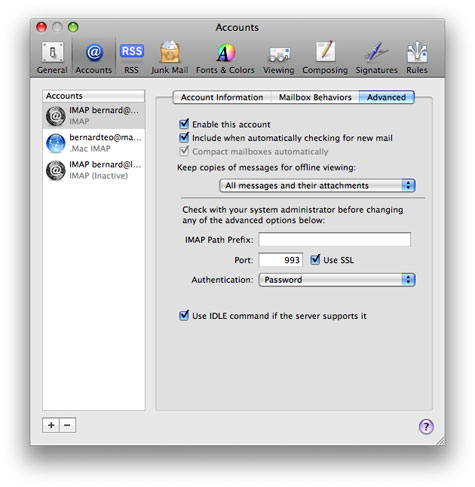Switch to the Account Information tab

pyautogui.click(x=222, y=97)
